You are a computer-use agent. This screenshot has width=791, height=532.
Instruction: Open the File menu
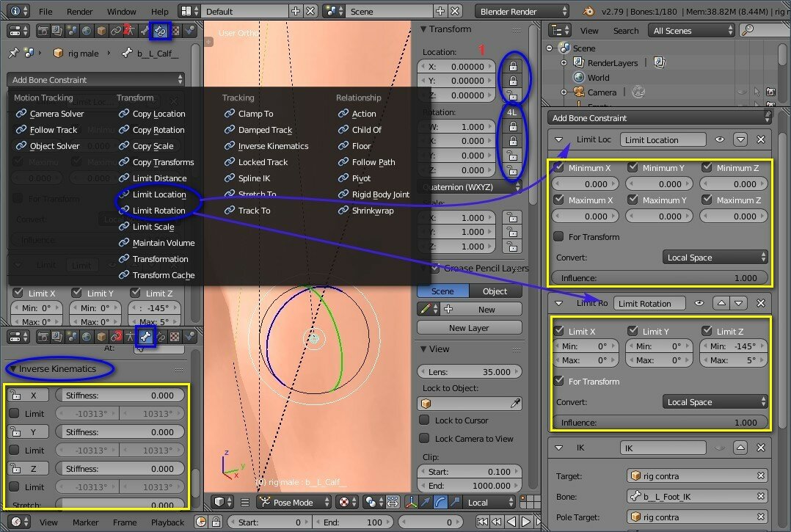[45, 11]
